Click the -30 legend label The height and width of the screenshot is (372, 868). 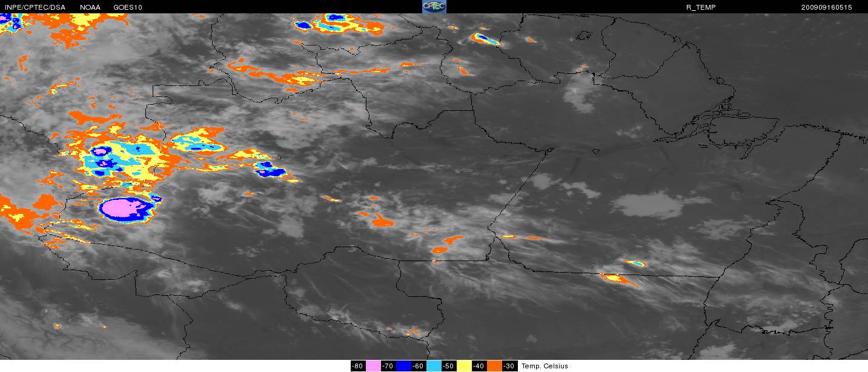click(x=509, y=366)
